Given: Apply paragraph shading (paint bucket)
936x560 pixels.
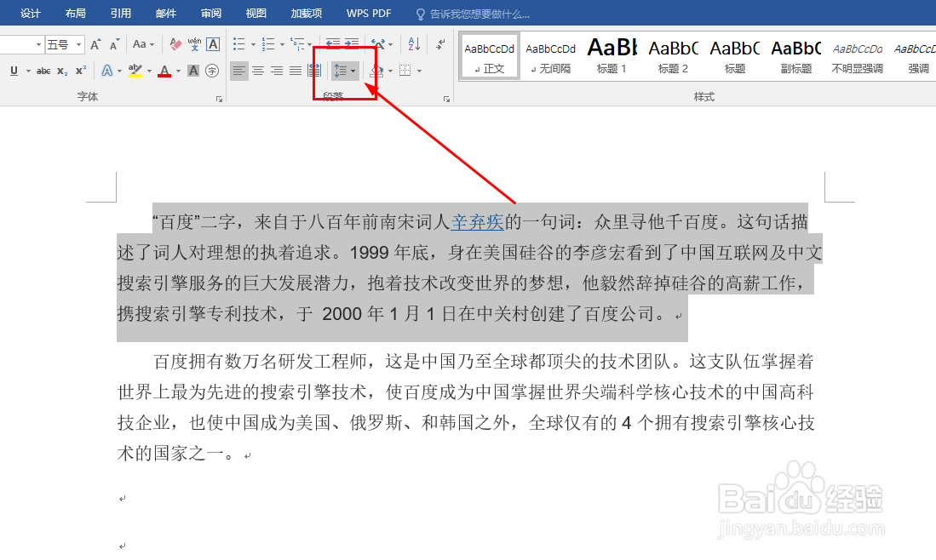Looking at the screenshot, I should point(376,71).
